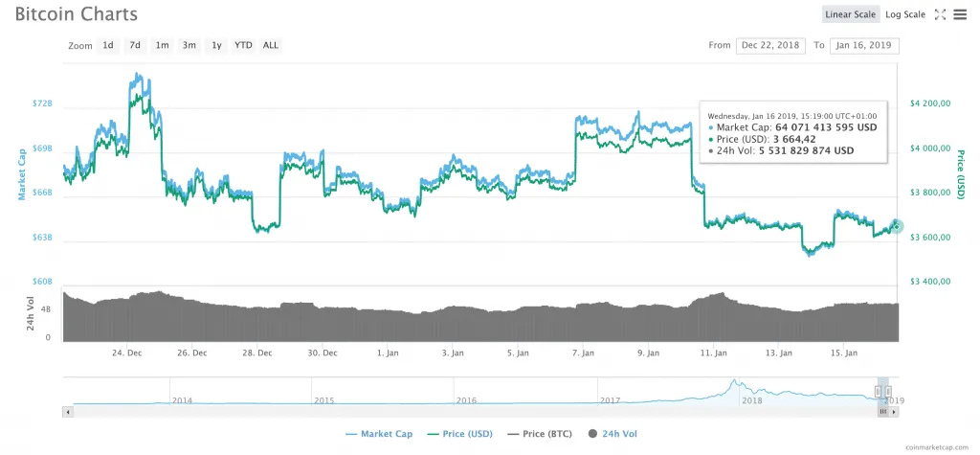Click tooltip 24h Vol value line
This screenshot has width=980, height=455.
point(781,150)
